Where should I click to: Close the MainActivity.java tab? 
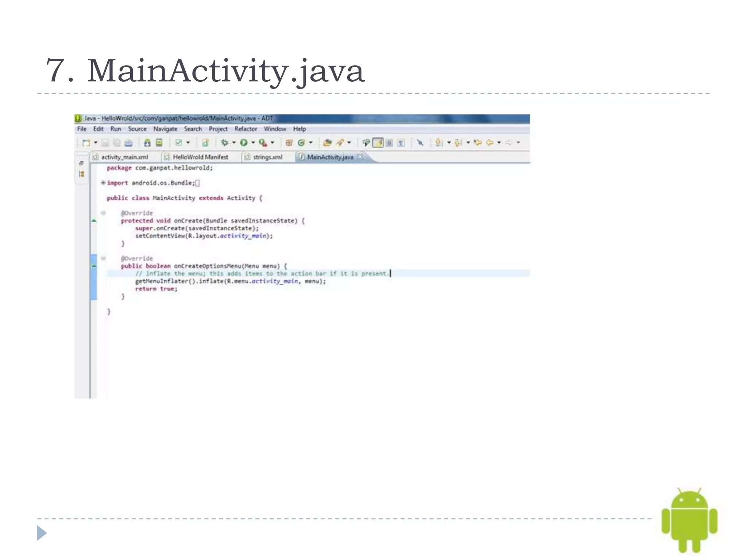coord(360,156)
